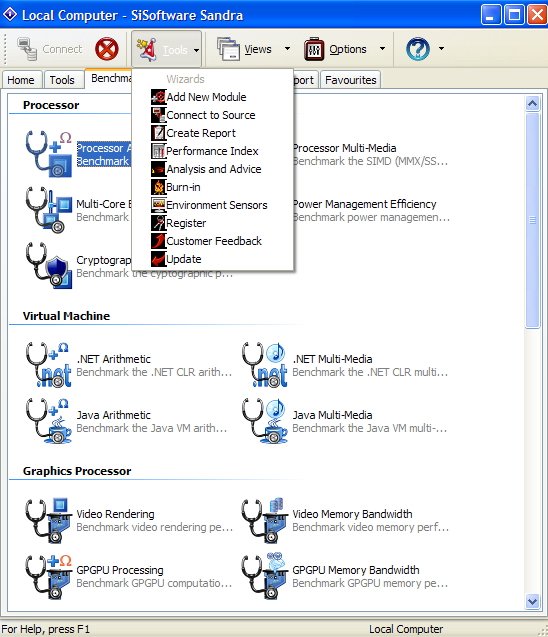The width and height of the screenshot is (548, 637).
Task: Open Power Management Efficiency benchmark
Action: (x=364, y=204)
